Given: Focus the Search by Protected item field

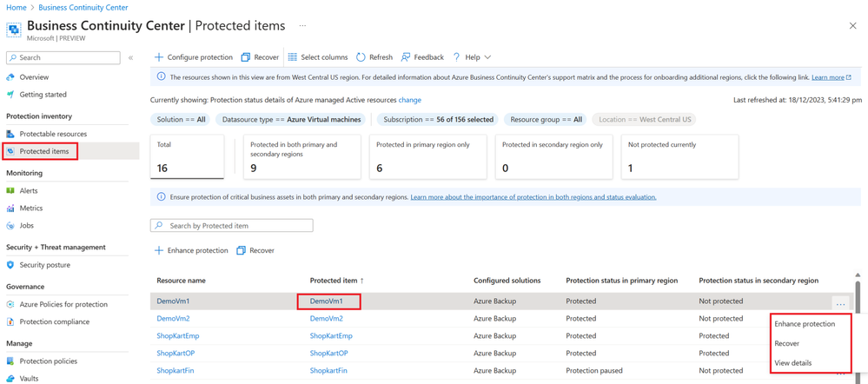Looking at the screenshot, I should 232,226.
